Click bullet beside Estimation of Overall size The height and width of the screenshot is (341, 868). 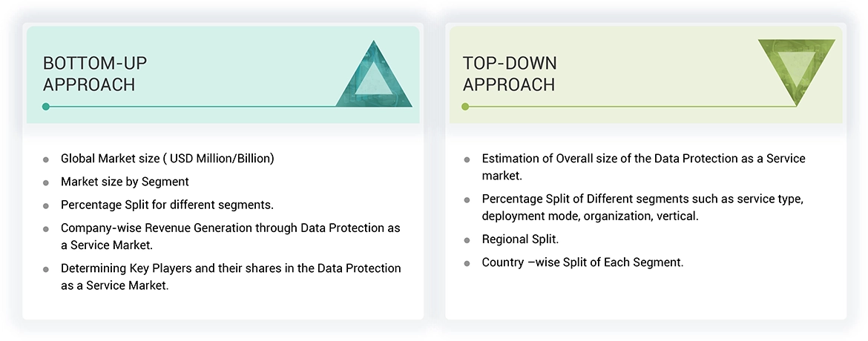point(467,159)
